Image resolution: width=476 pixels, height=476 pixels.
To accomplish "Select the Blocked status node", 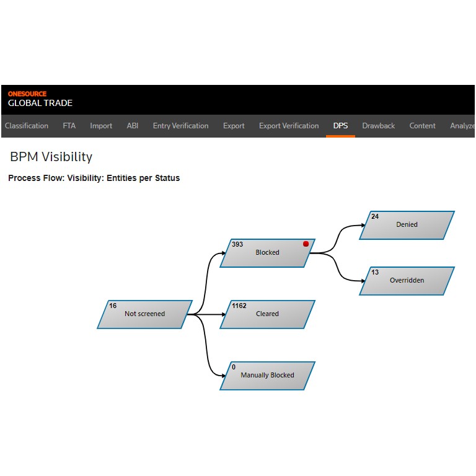I will click(x=268, y=253).
